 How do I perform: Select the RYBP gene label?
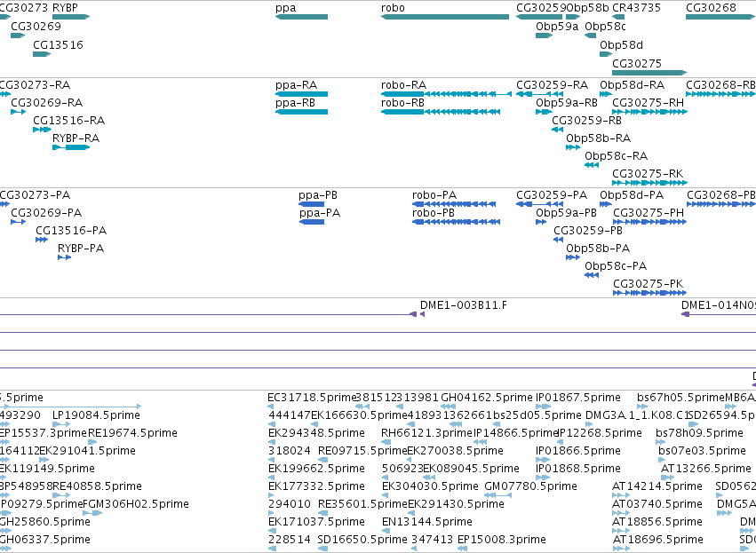click(65, 8)
